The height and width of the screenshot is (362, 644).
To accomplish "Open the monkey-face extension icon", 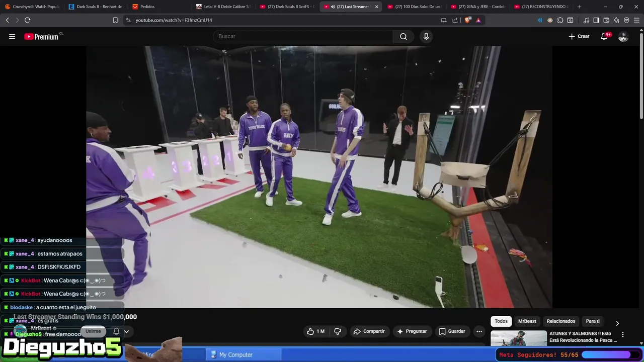I will pos(550,20).
